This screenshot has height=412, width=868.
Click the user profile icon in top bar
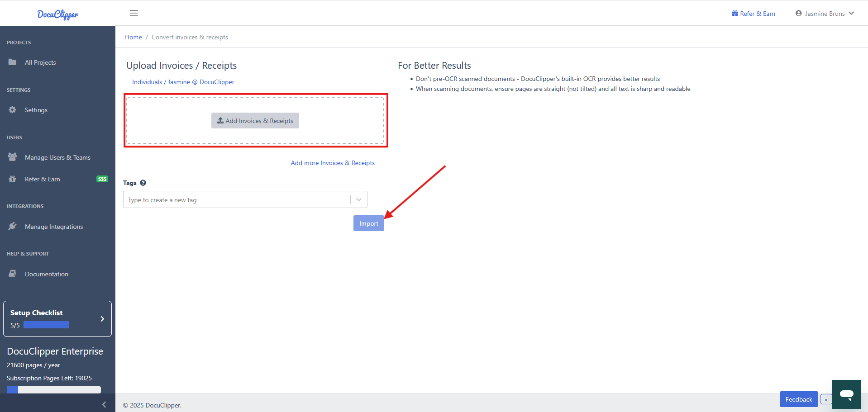tap(798, 13)
